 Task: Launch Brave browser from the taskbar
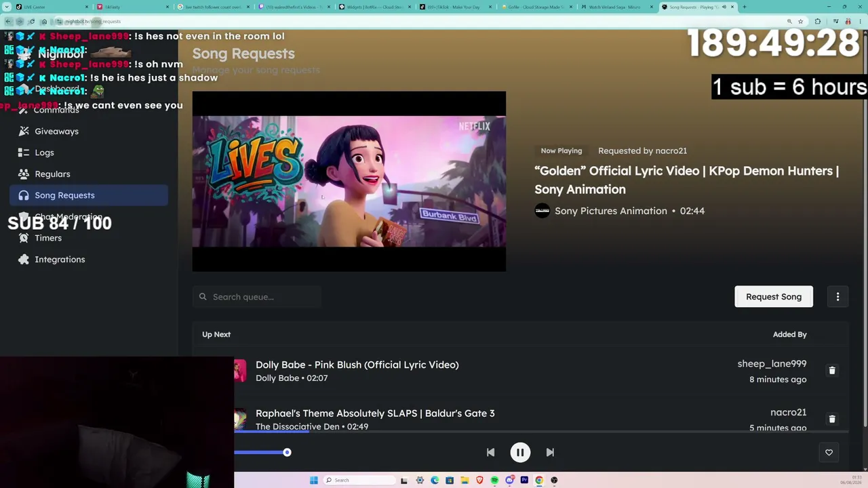(479, 480)
